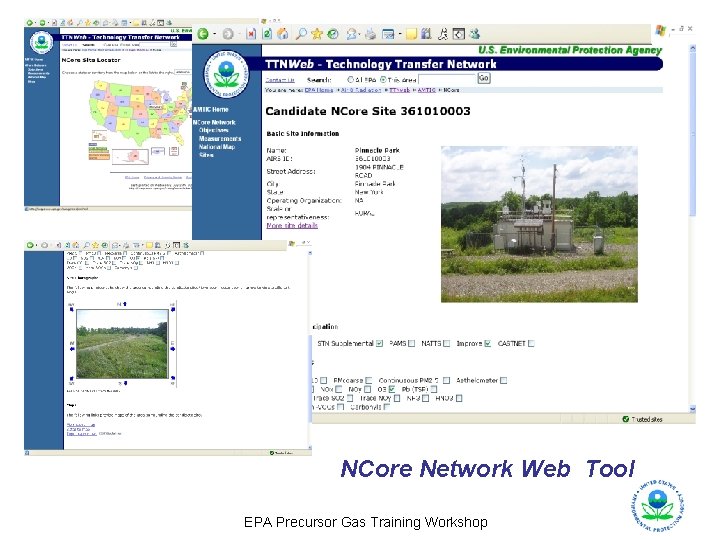The width and height of the screenshot is (720, 540).
Task: Click the EPA Home breadcrumb link
Action: (319, 90)
